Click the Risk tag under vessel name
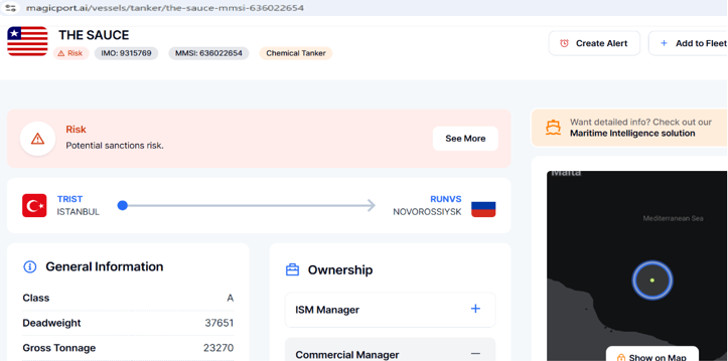The width and height of the screenshot is (728, 361). tap(71, 53)
